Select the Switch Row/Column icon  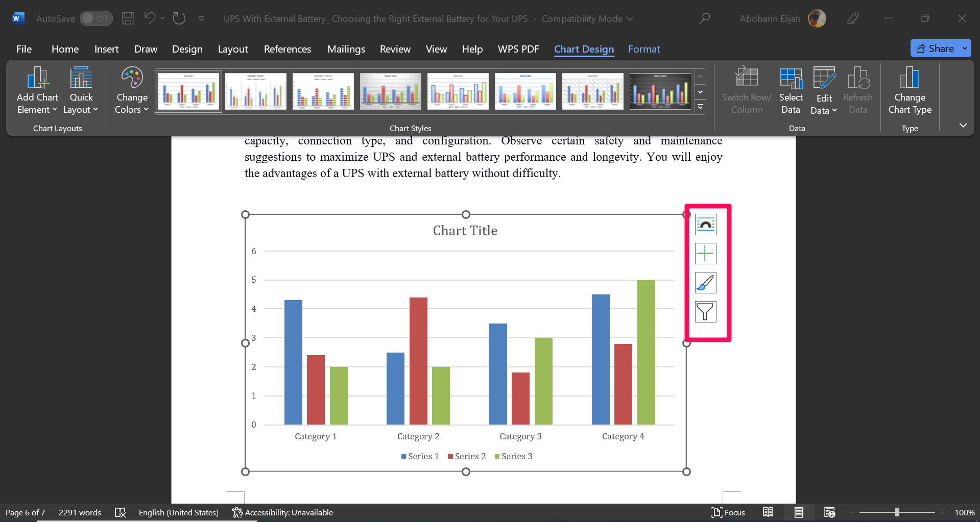click(746, 90)
